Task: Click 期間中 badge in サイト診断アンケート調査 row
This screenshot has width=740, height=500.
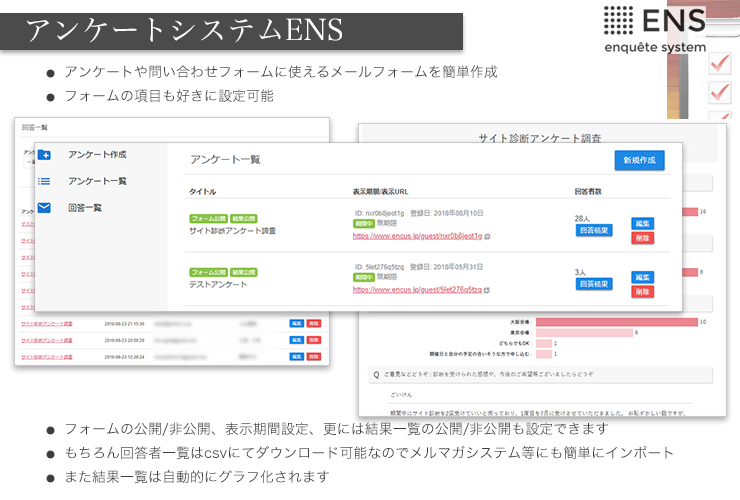Action: (x=363, y=223)
